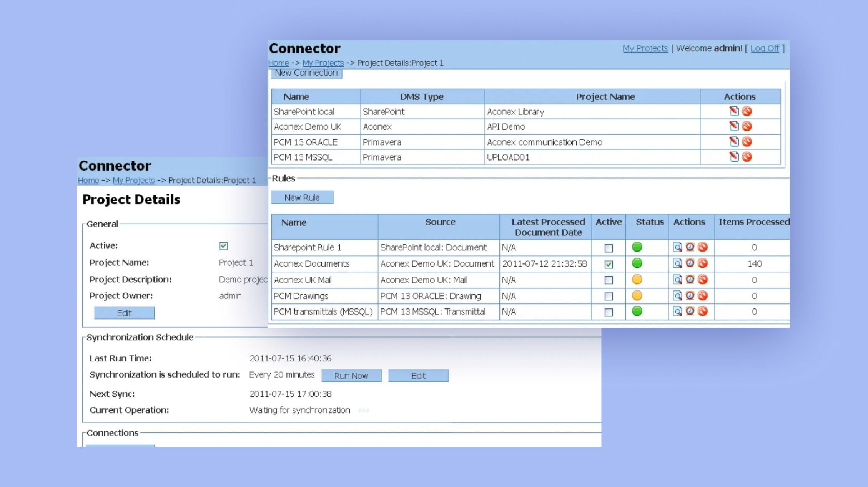Click the PCM 13 MSSQL: Transmittal source cell
The width and height of the screenshot is (868, 487).
pos(438,312)
